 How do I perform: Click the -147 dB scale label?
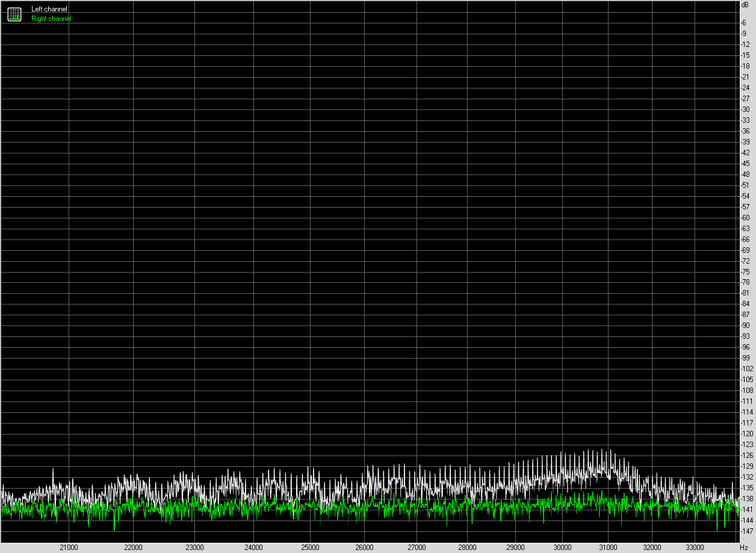(x=746, y=531)
